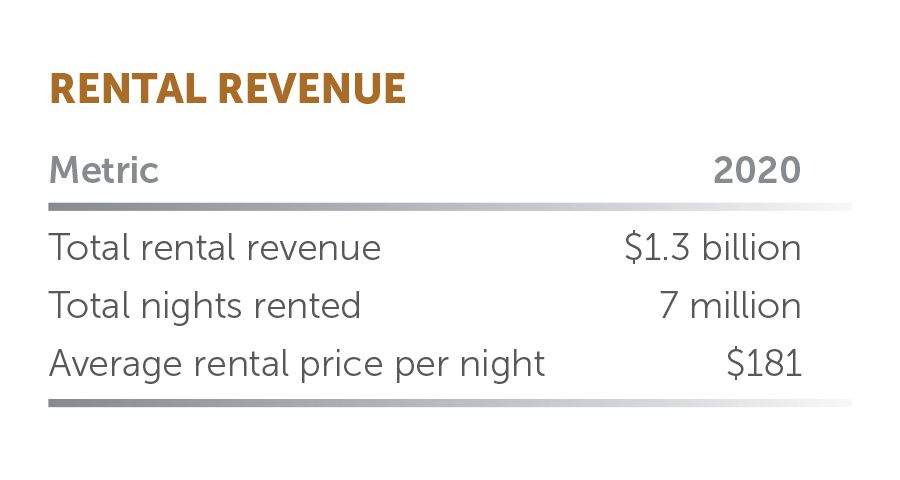The height and width of the screenshot is (480, 900).
Task: Click the gradient divider below the header row
Action: point(450,207)
